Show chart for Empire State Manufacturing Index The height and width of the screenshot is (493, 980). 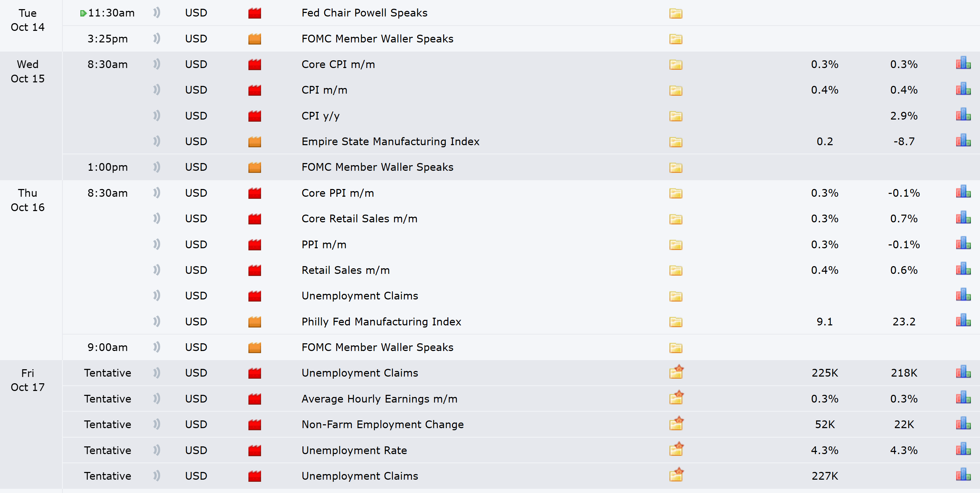pos(963,140)
